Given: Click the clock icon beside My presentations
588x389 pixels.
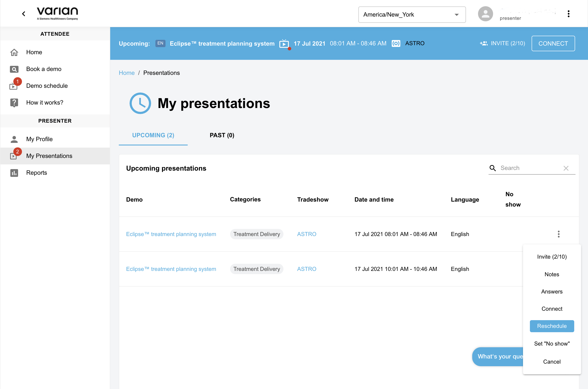Looking at the screenshot, I should 140,103.
